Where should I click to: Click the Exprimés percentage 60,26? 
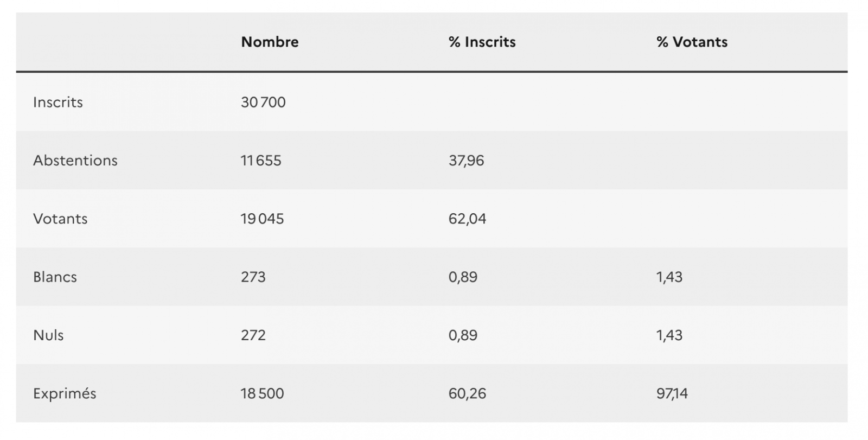467,394
